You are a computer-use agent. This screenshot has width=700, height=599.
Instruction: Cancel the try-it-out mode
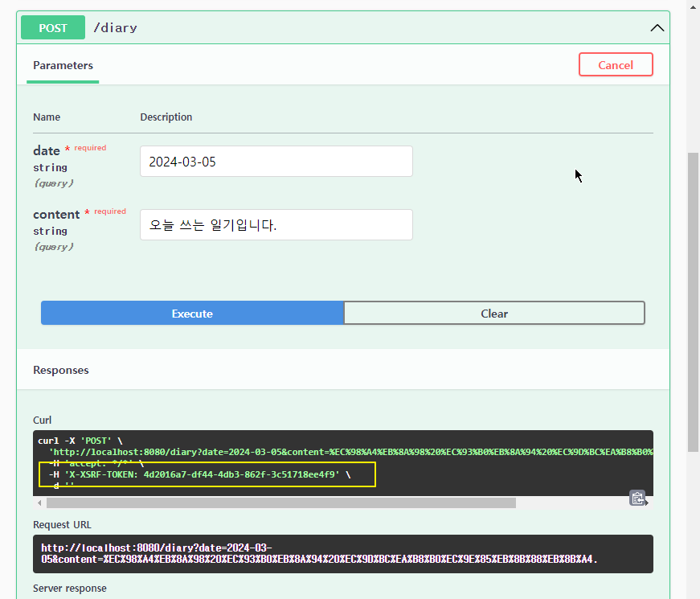point(616,65)
